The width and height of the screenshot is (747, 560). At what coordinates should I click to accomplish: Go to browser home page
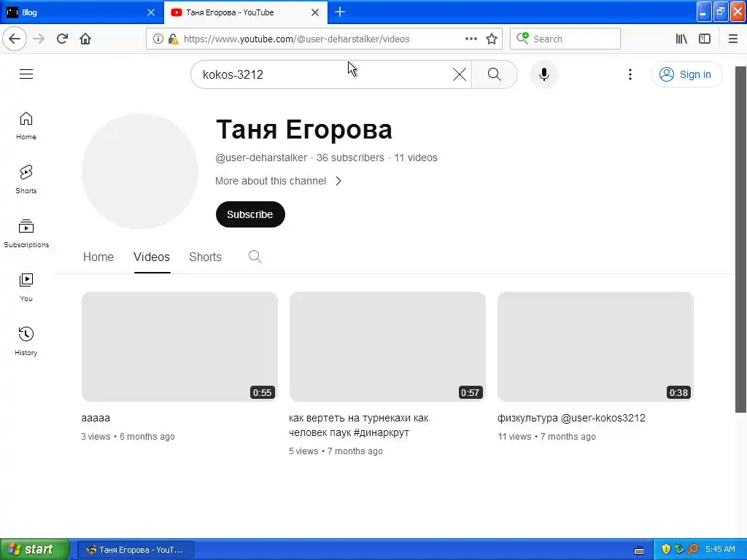coord(85,39)
